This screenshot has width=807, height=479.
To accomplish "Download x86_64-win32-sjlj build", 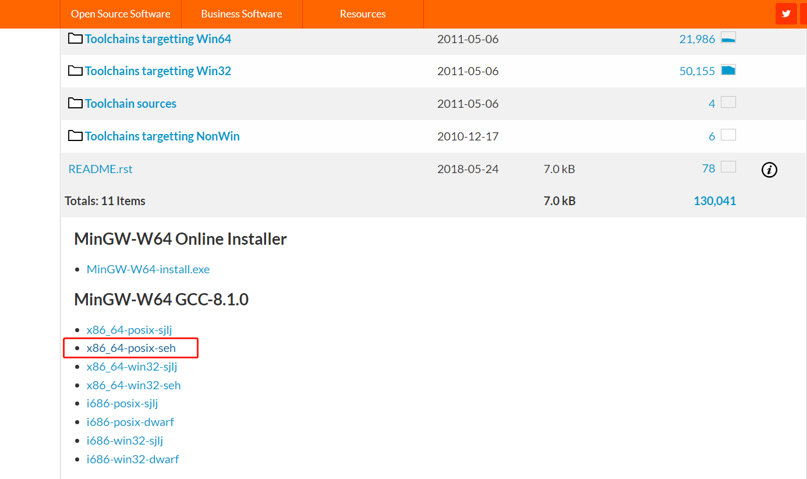I will [132, 367].
